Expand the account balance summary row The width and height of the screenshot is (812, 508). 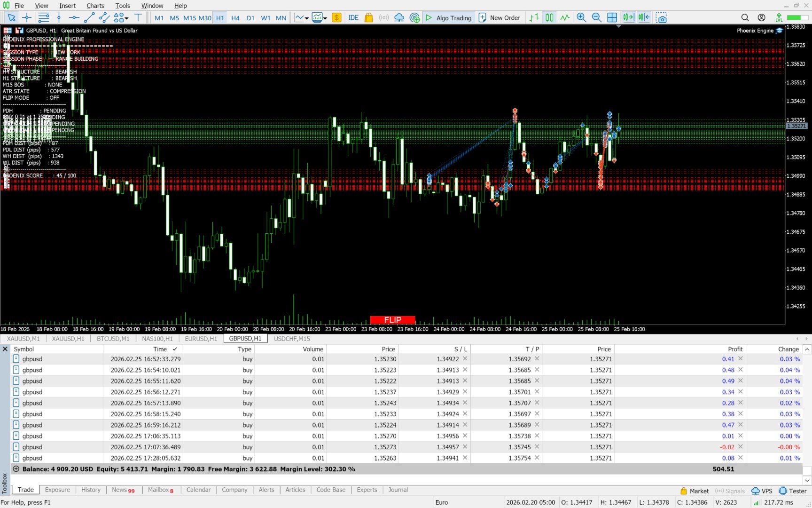coord(16,469)
